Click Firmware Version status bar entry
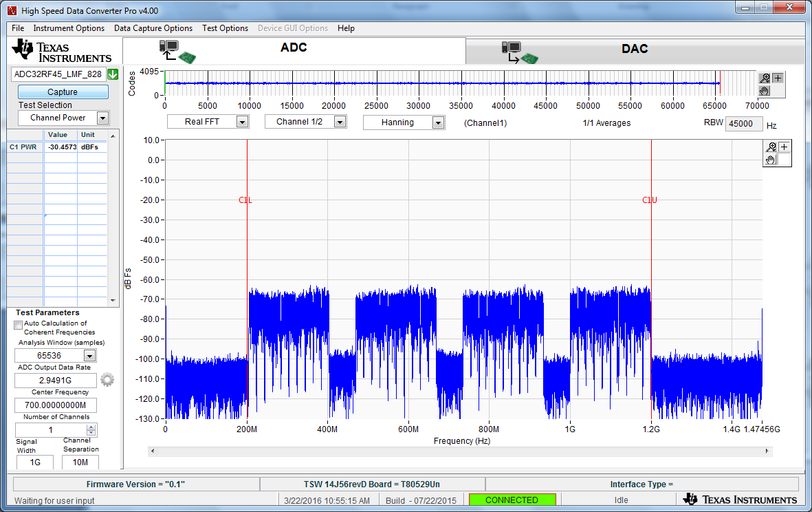Screen dimensions: 812x512 [x=135, y=484]
